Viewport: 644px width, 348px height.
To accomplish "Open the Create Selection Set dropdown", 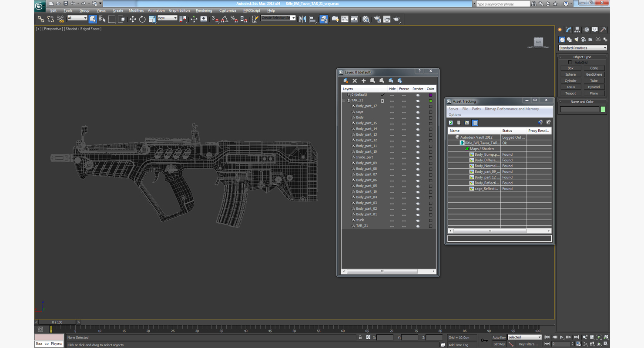I will 278,18.
